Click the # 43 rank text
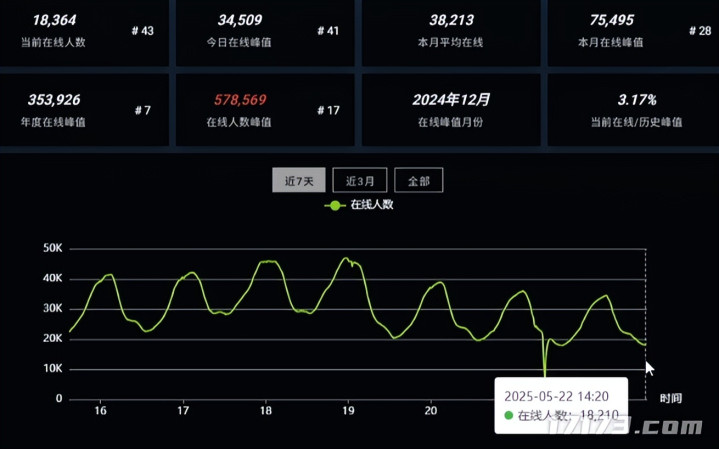719x449 pixels. tap(143, 31)
